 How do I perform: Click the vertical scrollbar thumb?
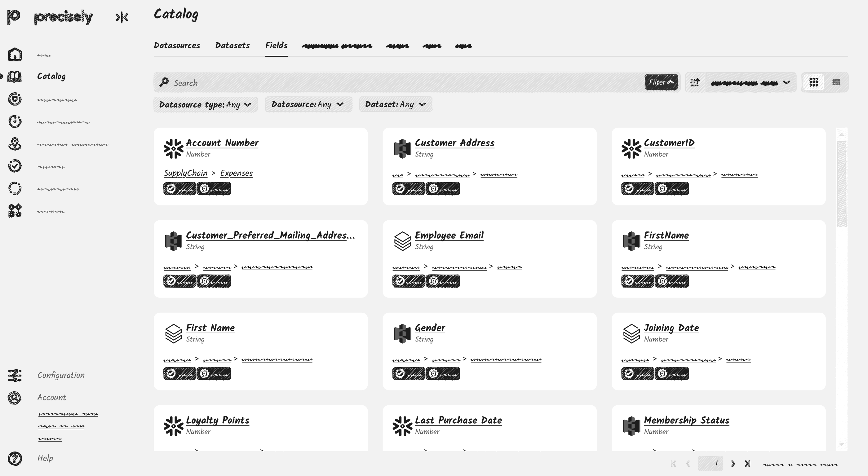[841, 184]
